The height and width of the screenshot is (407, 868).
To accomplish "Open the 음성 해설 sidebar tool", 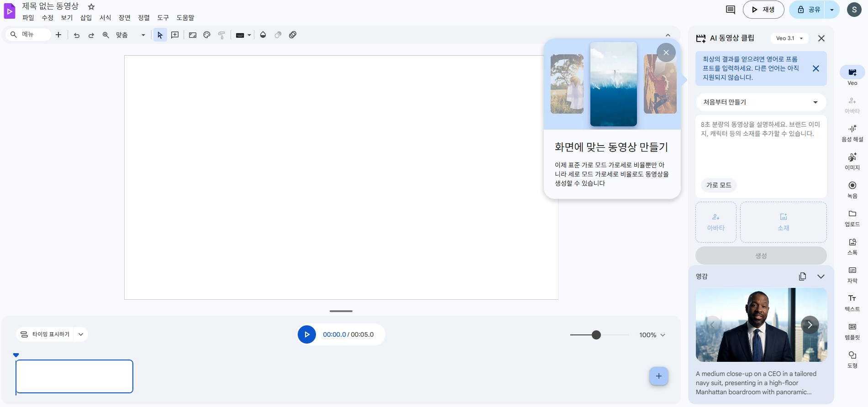I will [852, 133].
